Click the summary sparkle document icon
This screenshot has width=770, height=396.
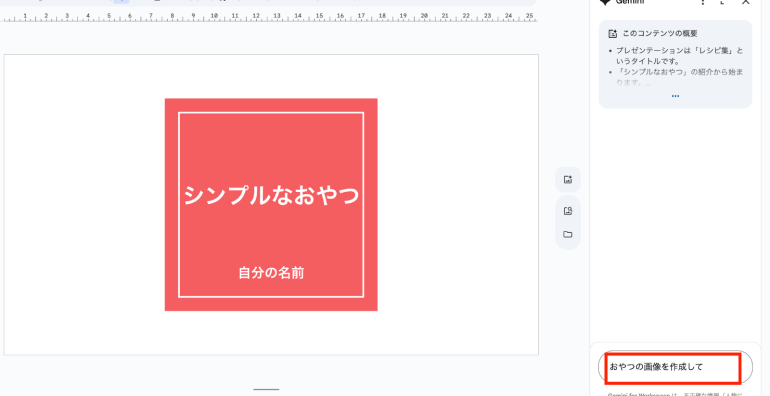[612, 34]
